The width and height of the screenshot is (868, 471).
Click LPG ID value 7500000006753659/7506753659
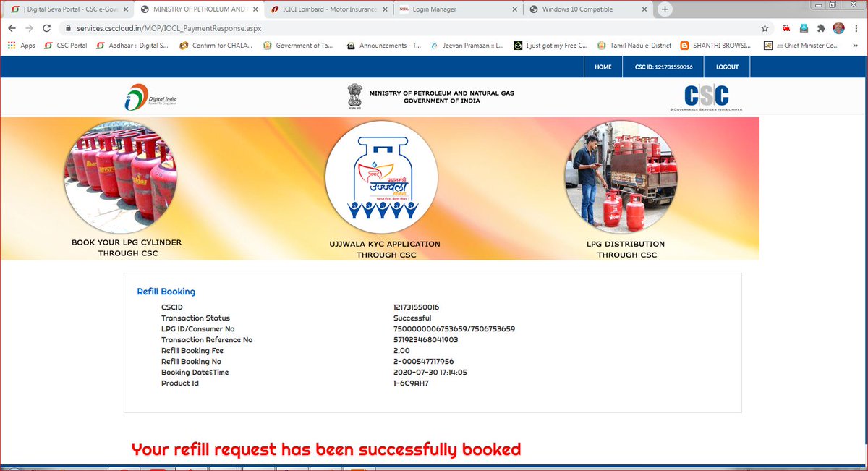click(x=454, y=329)
